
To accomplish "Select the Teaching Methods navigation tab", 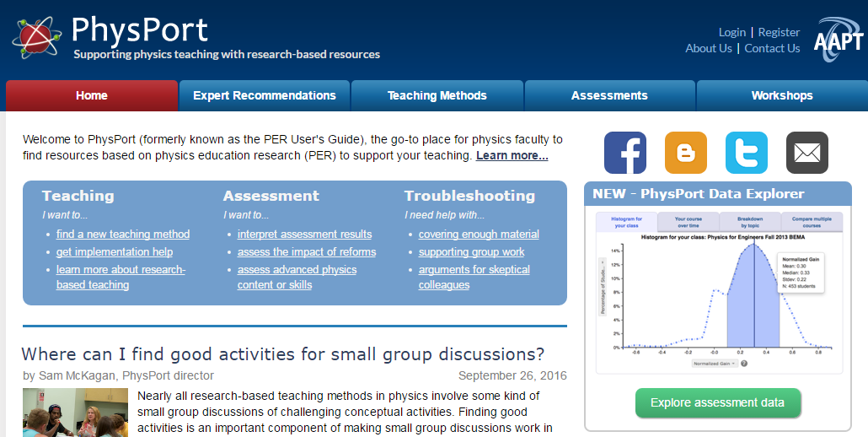I will click(x=437, y=95).
